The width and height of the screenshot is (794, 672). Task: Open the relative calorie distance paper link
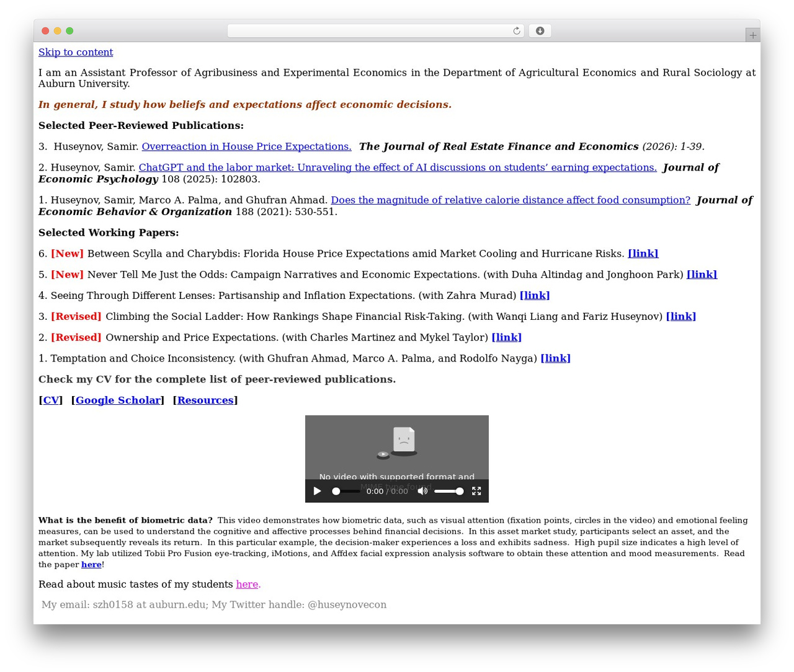click(511, 200)
